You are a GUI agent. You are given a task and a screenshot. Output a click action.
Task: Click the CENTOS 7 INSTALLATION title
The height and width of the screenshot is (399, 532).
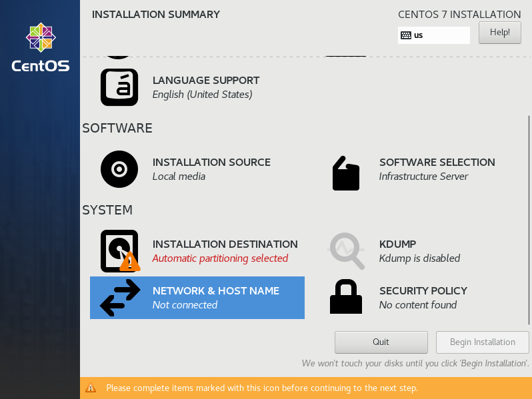pyautogui.click(x=459, y=15)
